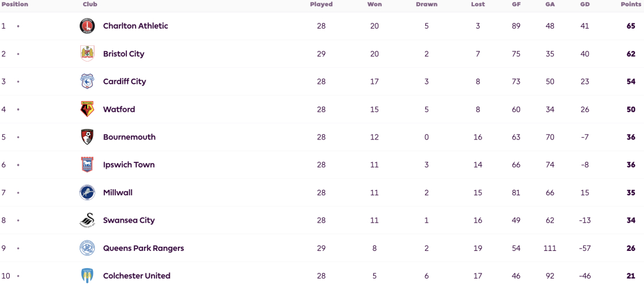Click the Swansea City swan logo
This screenshot has height=287, width=644.
coord(87,220)
